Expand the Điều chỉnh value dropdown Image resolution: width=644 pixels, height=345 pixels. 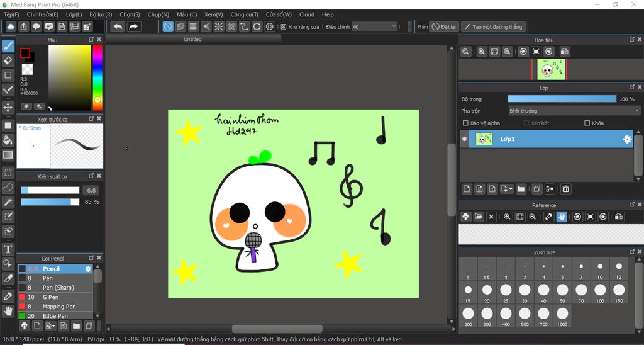394,27
